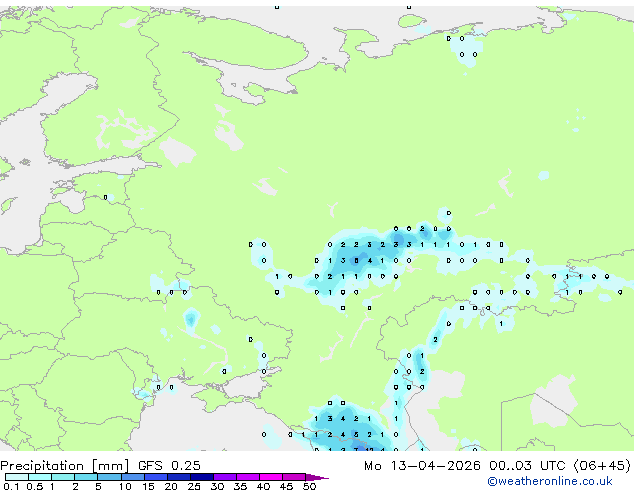Select the legend swatch between 30 and 35
This screenshot has width=634, height=490.
click(x=227, y=477)
